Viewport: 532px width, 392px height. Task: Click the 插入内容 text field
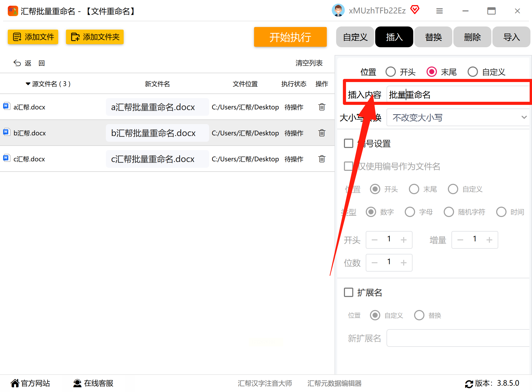[x=457, y=95]
